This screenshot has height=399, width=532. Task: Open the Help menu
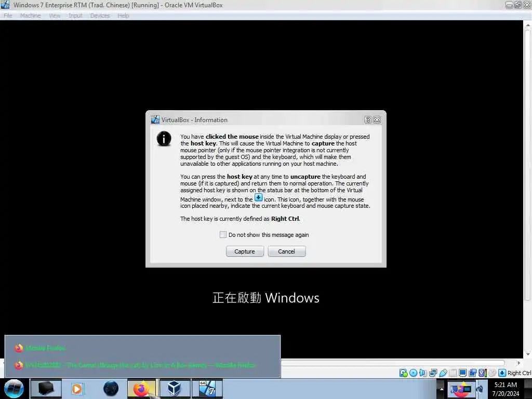123,16
